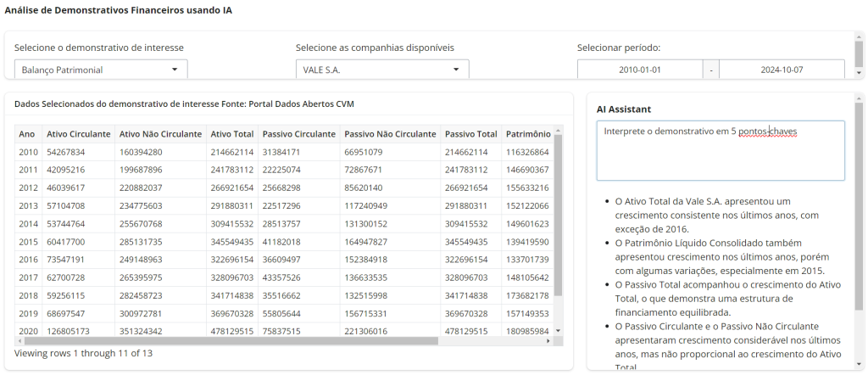Image resolution: width=868 pixels, height=381 pixels.
Task: Click the 'Selecione as companhias disponíveis' label
Action: pos(375,48)
